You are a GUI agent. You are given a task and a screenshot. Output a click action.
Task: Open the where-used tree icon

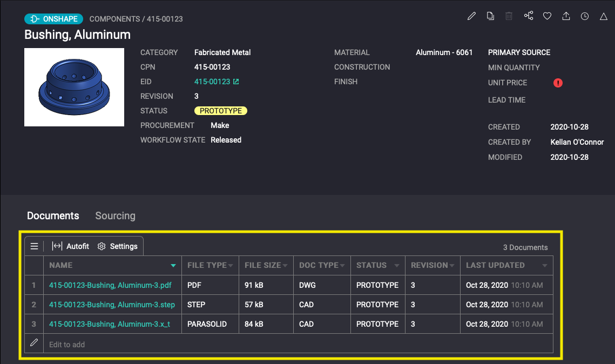click(x=529, y=16)
